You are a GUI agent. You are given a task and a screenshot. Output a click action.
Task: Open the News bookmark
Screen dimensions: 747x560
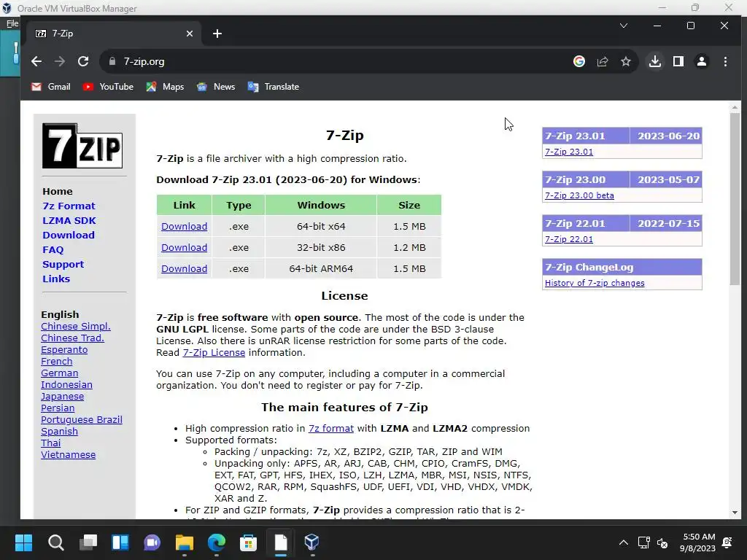point(216,87)
